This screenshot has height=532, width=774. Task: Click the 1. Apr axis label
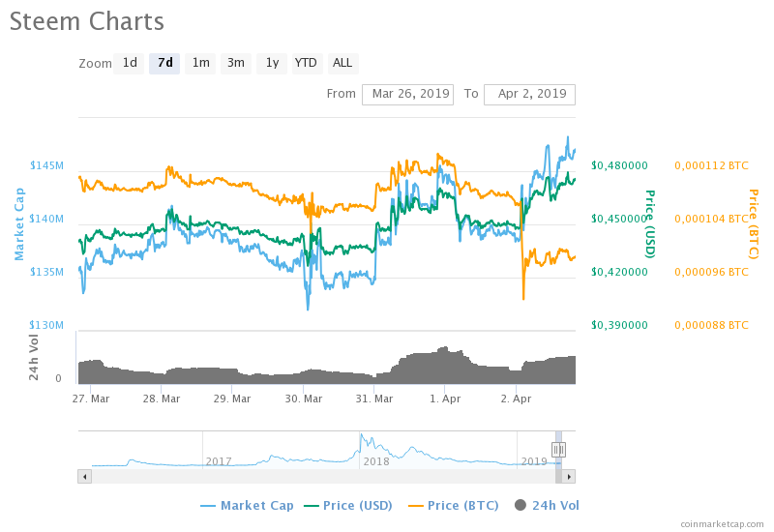pyautogui.click(x=445, y=399)
